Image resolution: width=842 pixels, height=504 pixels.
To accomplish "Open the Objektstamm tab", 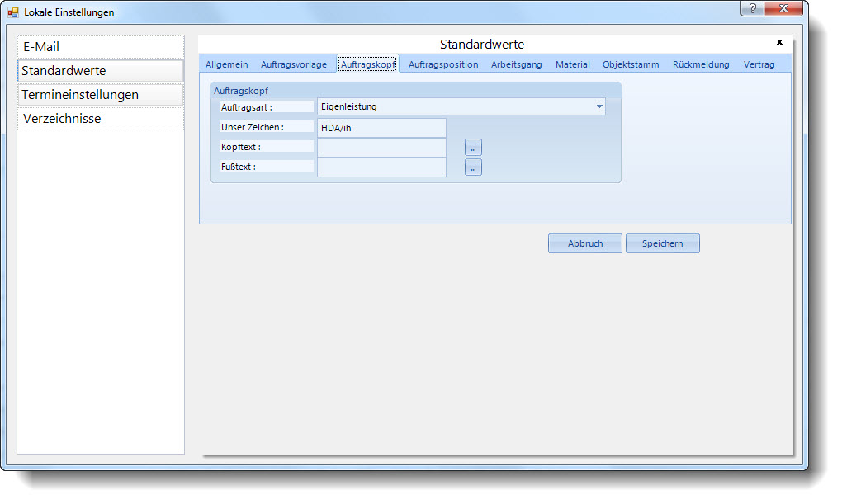I will coord(631,64).
